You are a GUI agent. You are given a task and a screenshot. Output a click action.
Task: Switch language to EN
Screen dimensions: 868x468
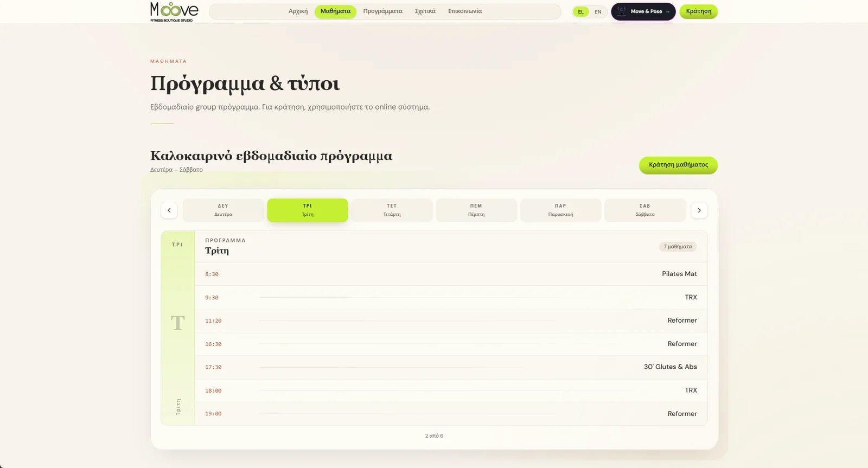tap(598, 11)
